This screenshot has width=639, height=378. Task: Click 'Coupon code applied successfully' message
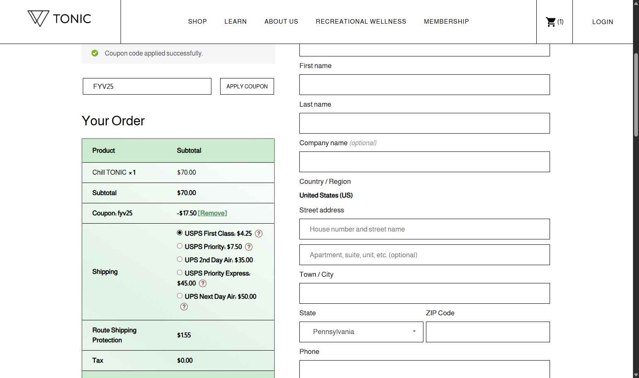point(153,53)
